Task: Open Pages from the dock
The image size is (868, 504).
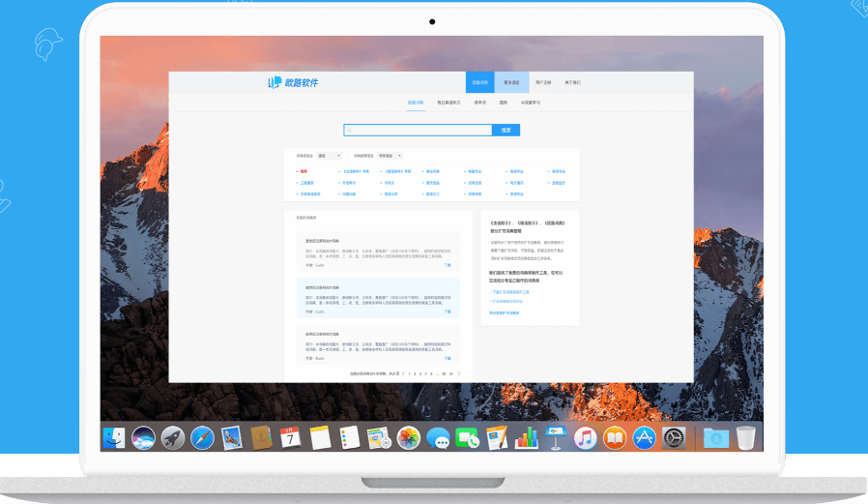Action: point(497,437)
